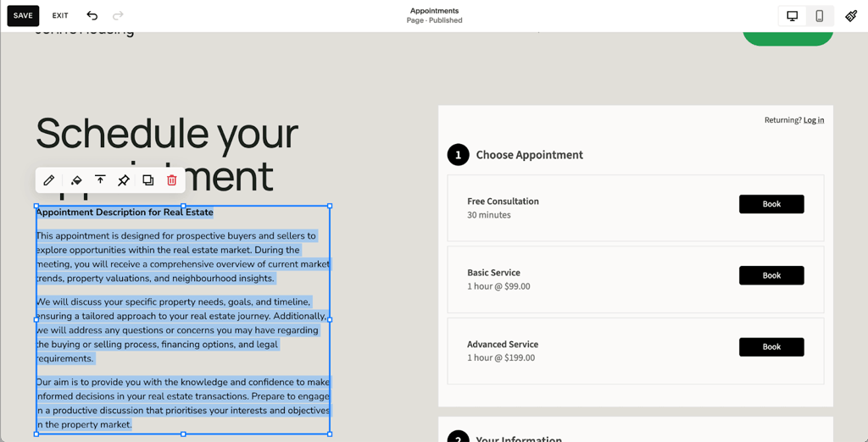Switch to desktop view

(793, 16)
